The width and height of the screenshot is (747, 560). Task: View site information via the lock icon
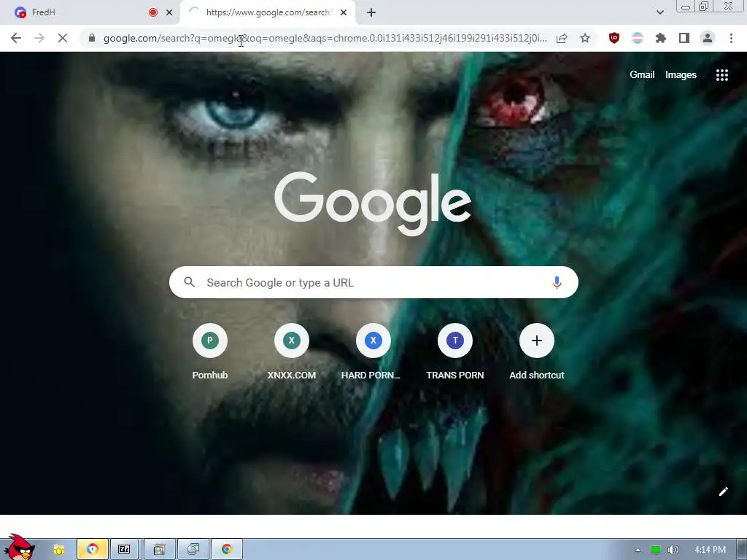[92, 38]
